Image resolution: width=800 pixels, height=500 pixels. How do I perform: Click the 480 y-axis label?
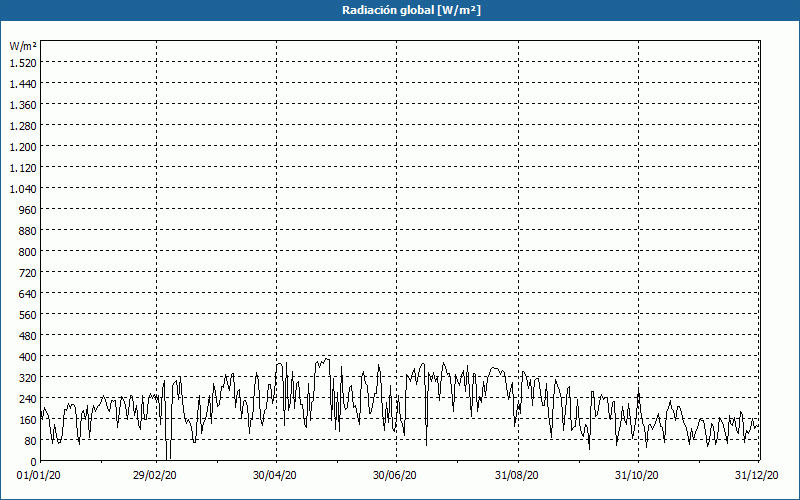pyautogui.click(x=28, y=336)
